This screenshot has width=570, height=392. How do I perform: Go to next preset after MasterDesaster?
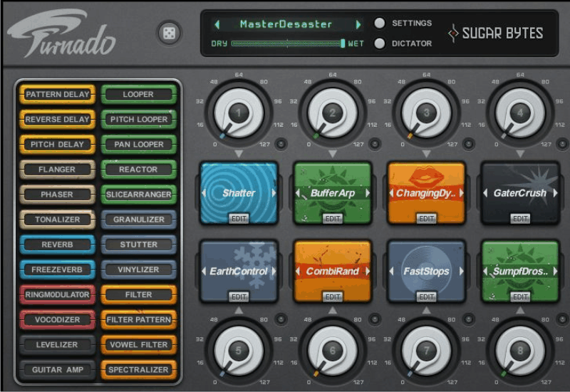[358, 24]
